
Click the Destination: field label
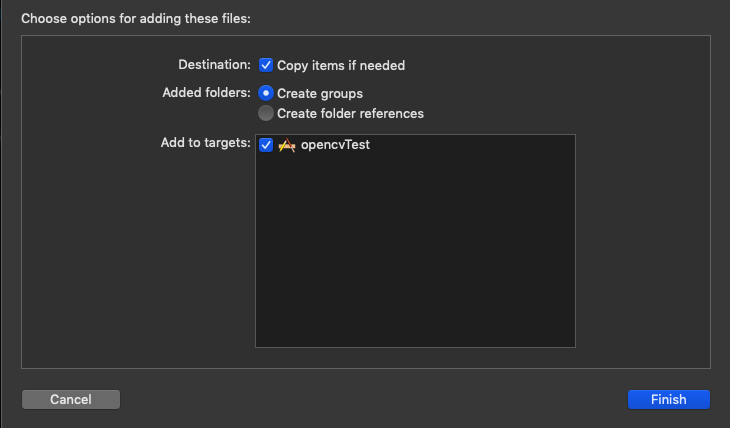[214, 64]
